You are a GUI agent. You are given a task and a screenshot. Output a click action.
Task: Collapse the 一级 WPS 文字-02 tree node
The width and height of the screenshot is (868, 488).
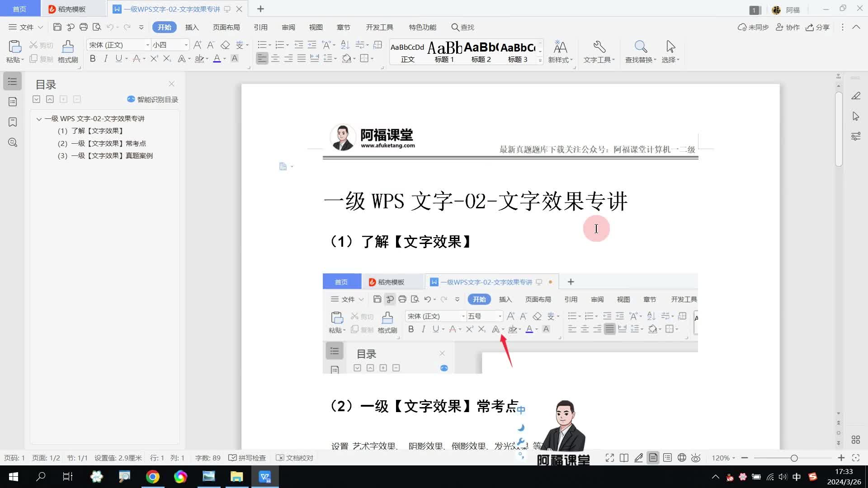(x=39, y=119)
